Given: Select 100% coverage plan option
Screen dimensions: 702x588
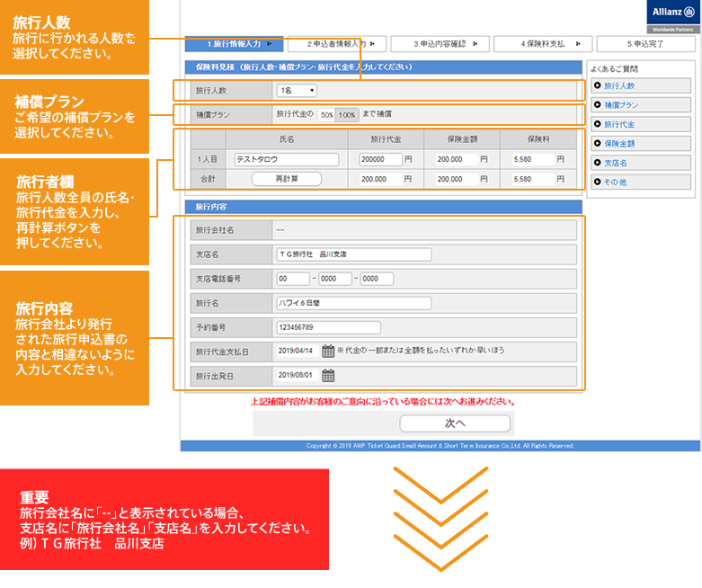Looking at the screenshot, I should click(x=347, y=115).
